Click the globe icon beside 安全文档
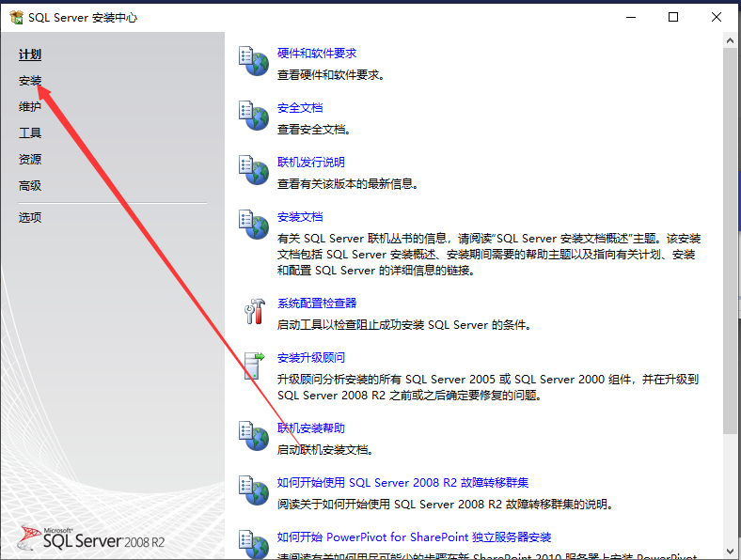 tap(254, 116)
